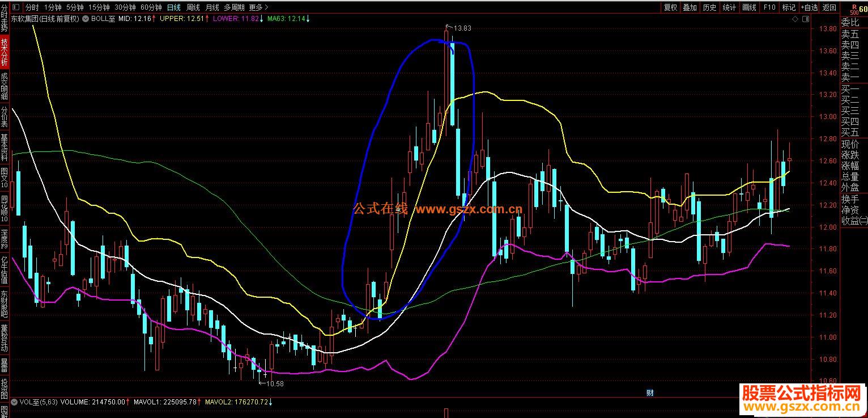Viewport: 868px width, 418px height.
Task: Open 分价表 sidebar tab
Action: pos(5,117)
